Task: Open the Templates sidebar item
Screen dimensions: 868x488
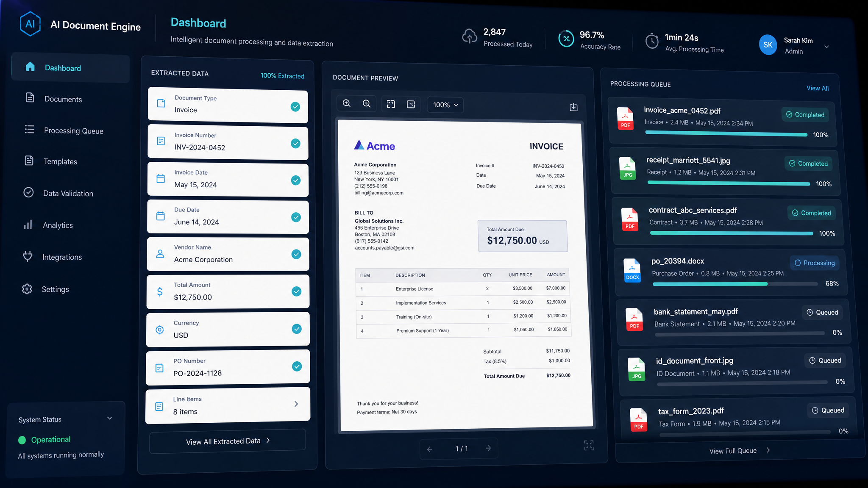Action: click(x=51, y=161)
